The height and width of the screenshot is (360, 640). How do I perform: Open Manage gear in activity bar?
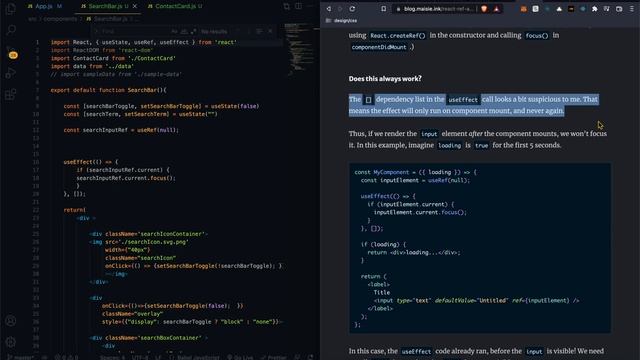point(11,342)
